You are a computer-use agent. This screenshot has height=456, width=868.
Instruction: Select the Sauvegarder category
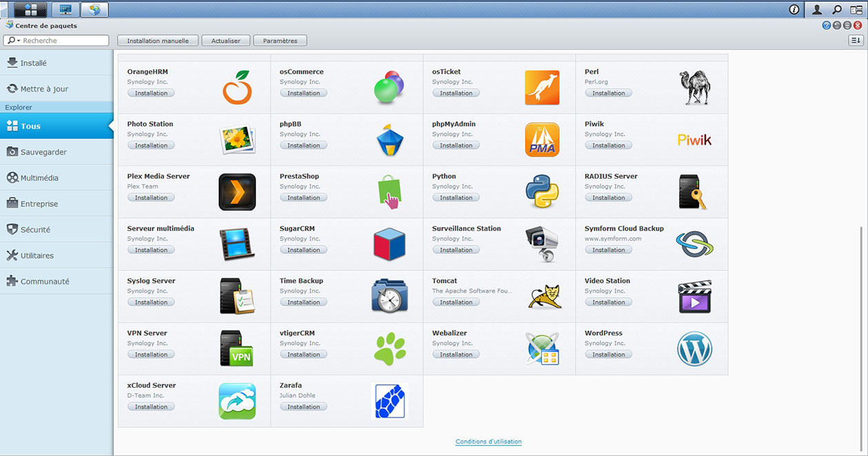click(x=57, y=152)
